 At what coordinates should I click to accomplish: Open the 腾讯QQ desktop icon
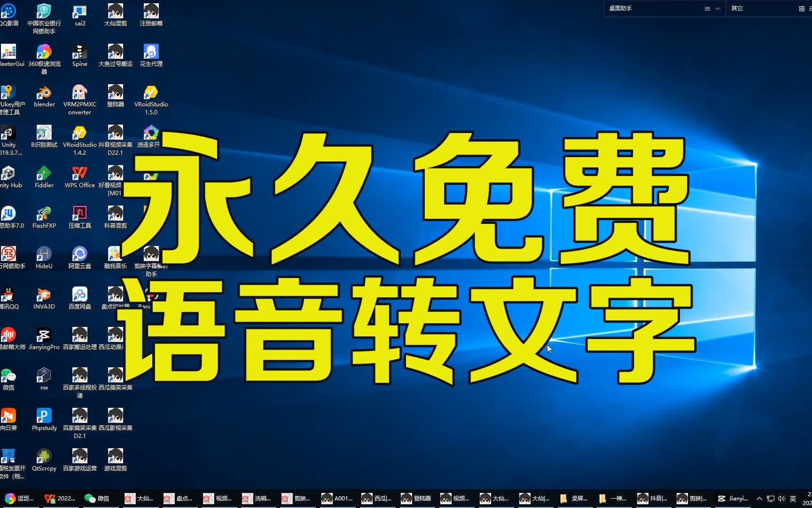click(8, 299)
